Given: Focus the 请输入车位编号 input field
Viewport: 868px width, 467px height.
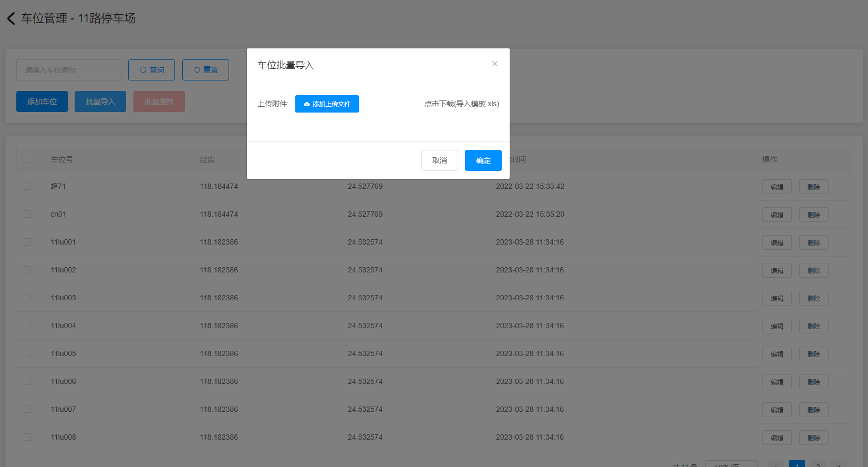Looking at the screenshot, I should coord(68,70).
